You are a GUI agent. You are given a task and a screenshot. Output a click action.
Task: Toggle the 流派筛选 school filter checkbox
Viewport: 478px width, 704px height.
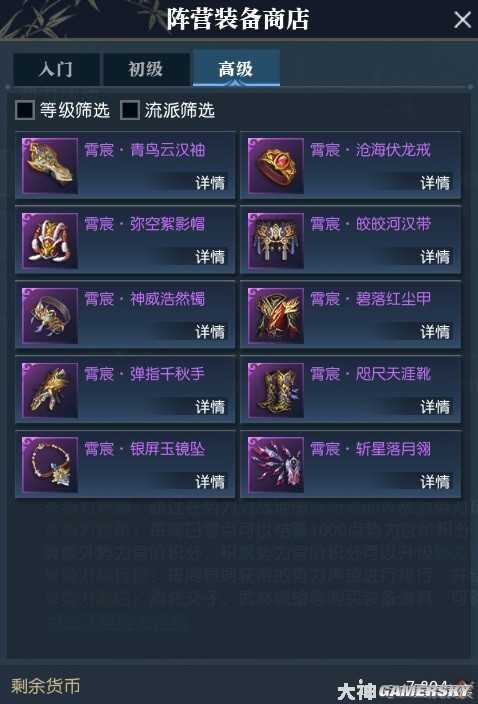click(130, 110)
